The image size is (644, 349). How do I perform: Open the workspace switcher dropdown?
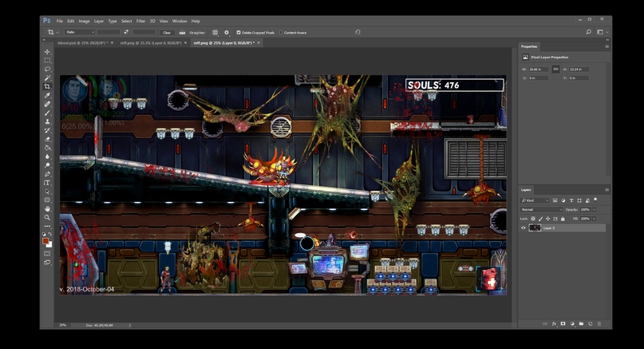pos(603,32)
